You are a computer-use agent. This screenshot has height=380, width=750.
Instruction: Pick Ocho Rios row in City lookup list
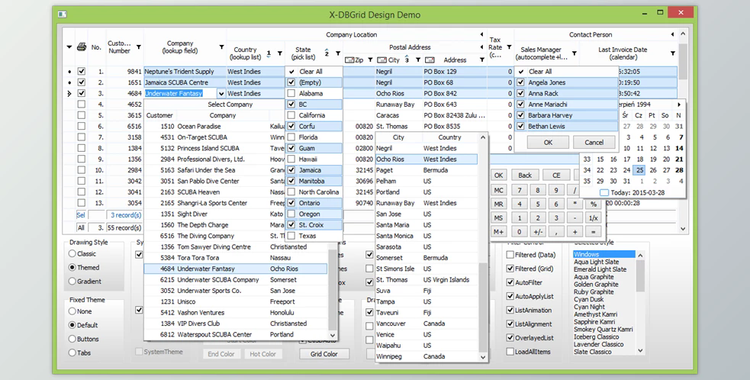(427, 159)
